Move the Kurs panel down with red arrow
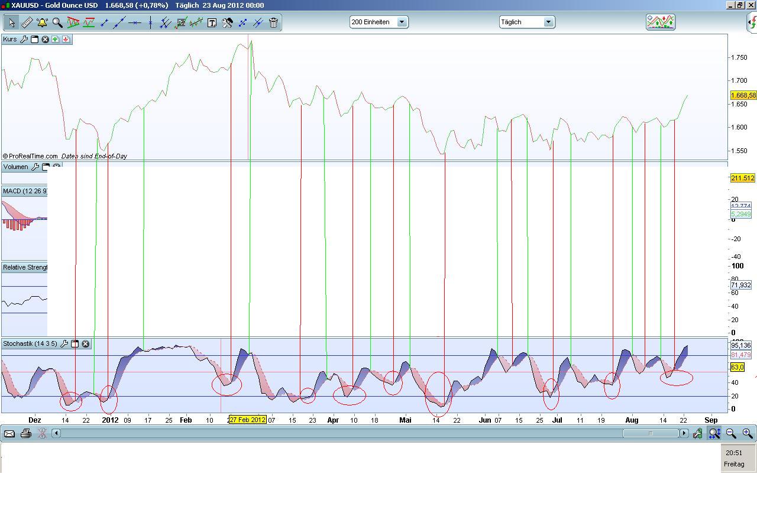757x532 pixels. (x=66, y=39)
